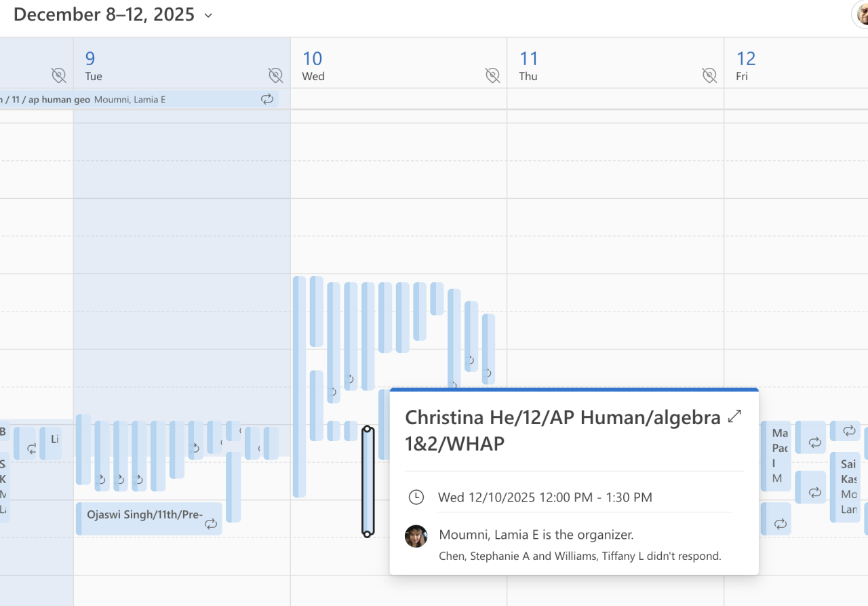Click recurrence icon on ap human geo event
Screen dimensions: 868x606
(x=267, y=99)
